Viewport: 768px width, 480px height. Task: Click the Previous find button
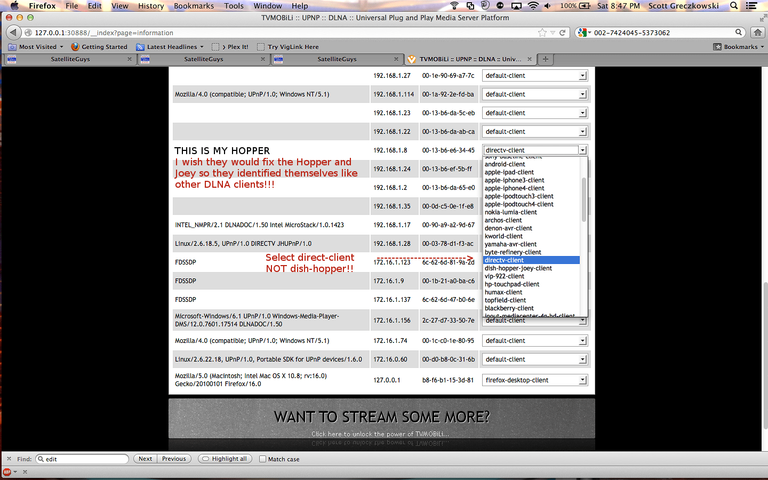pos(174,459)
